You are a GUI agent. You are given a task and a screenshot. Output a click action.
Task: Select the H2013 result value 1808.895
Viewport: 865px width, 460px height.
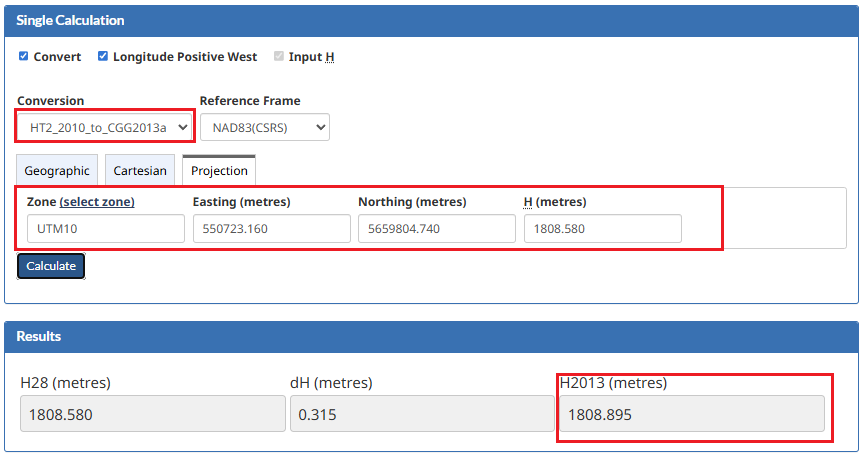691,414
